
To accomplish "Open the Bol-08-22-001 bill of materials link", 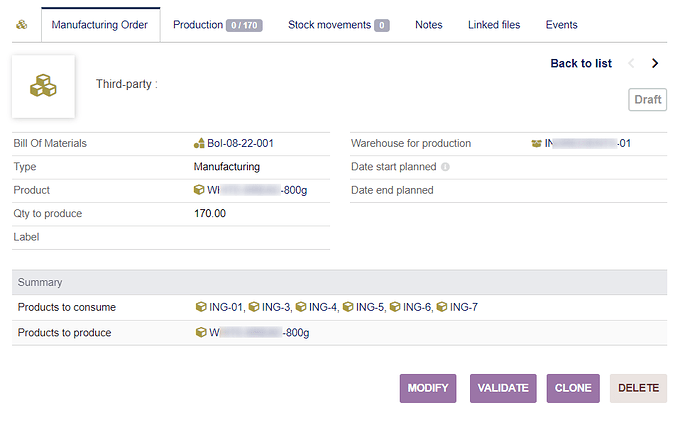I will (240, 143).
